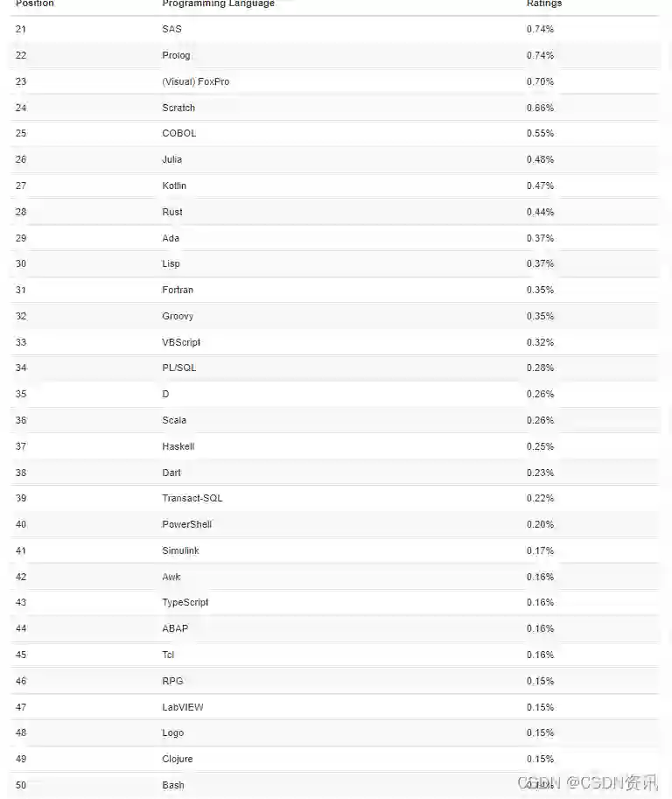
Task: Click on Haskell language name
Action: click(x=178, y=446)
